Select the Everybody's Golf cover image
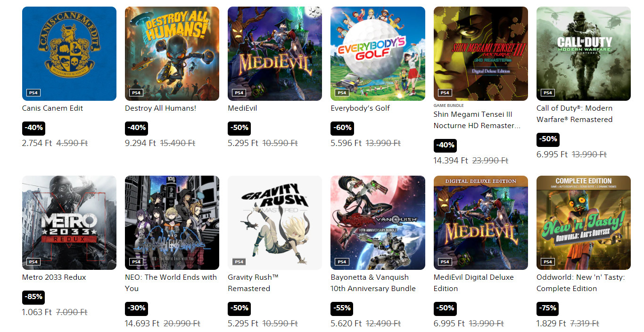The image size is (644, 332). click(x=378, y=54)
